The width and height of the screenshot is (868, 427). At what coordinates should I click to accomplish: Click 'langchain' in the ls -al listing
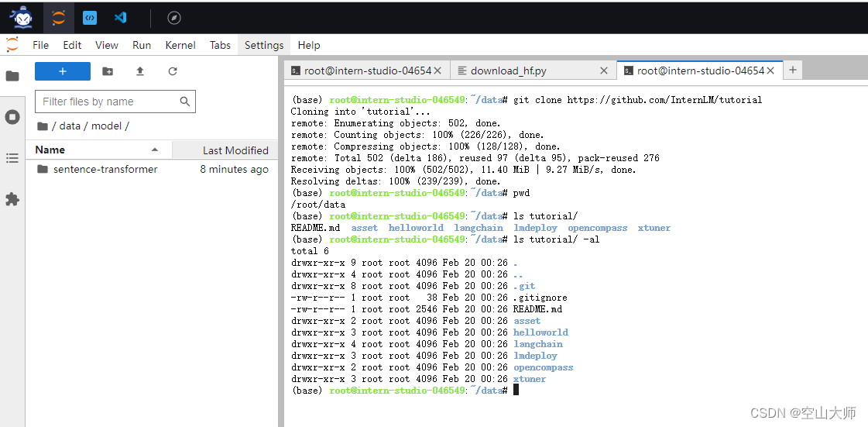(537, 344)
